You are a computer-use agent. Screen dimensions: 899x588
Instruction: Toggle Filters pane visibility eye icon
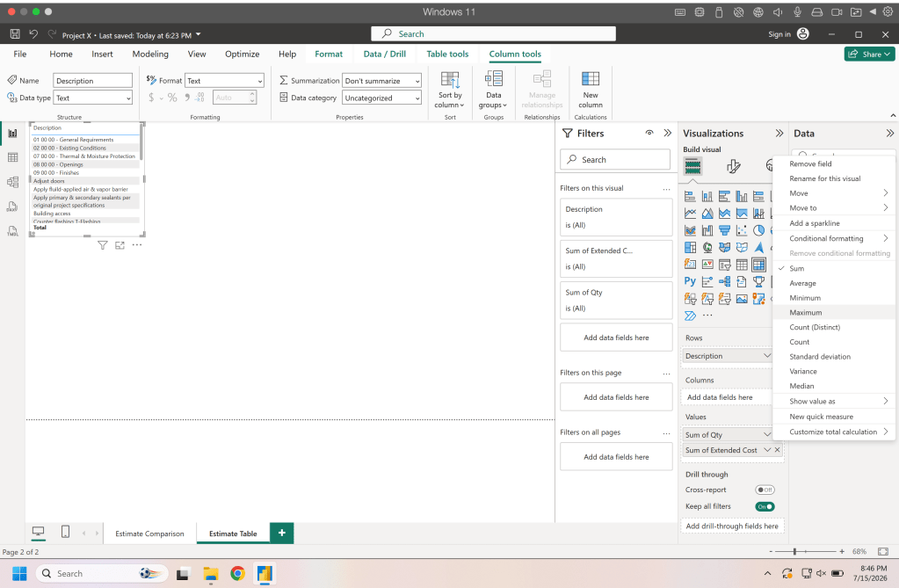pos(649,133)
